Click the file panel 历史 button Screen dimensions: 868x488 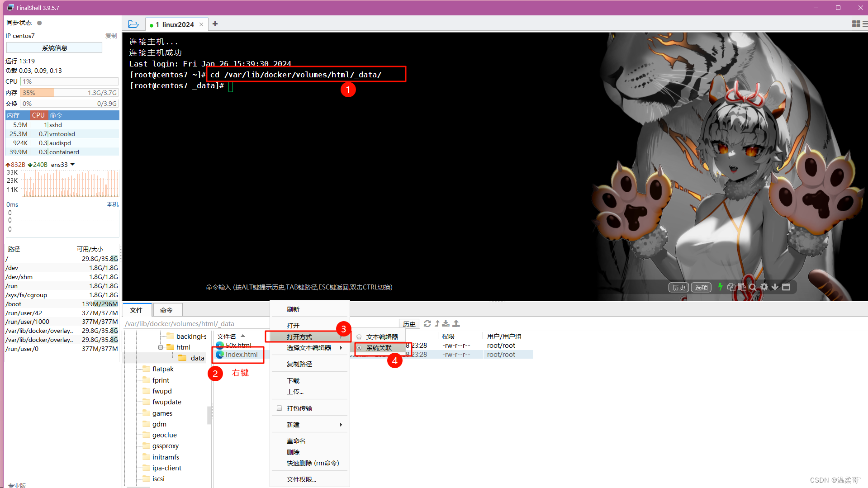tap(409, 324)
